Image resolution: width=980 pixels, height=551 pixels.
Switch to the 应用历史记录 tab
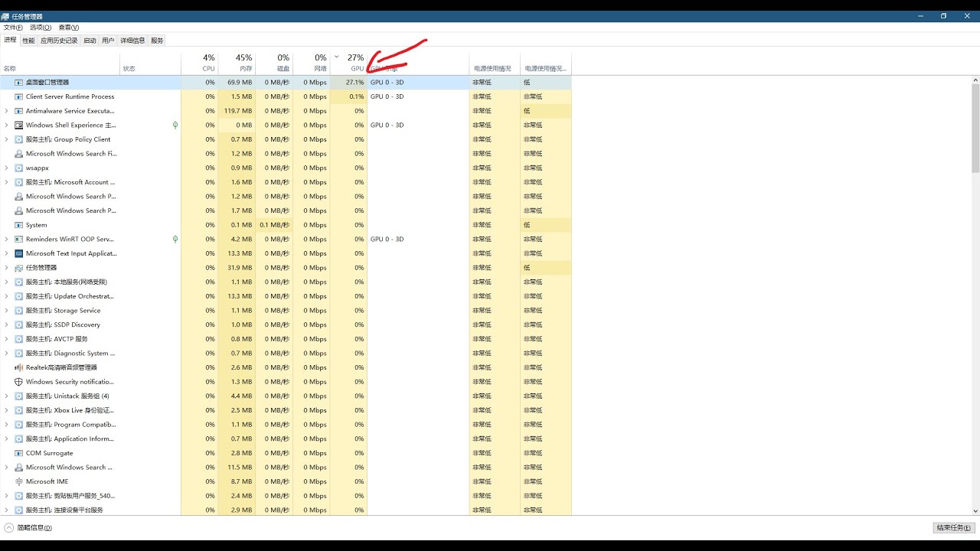tap(59, 41)
